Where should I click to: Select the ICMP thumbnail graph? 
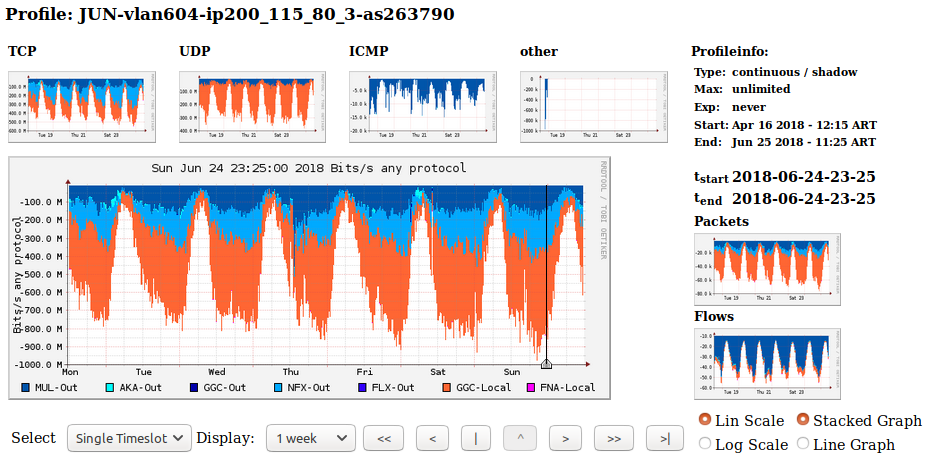click(422, 106)
